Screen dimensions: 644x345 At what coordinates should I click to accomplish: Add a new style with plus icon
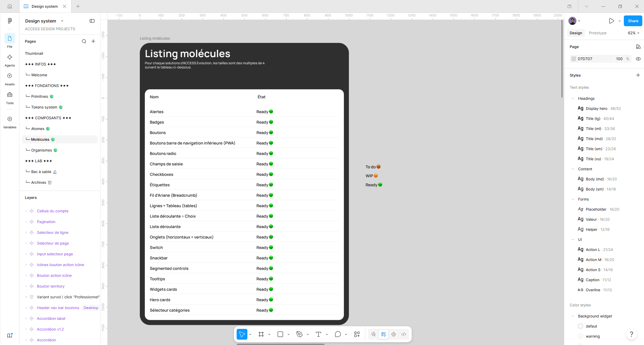pos(638,75)
